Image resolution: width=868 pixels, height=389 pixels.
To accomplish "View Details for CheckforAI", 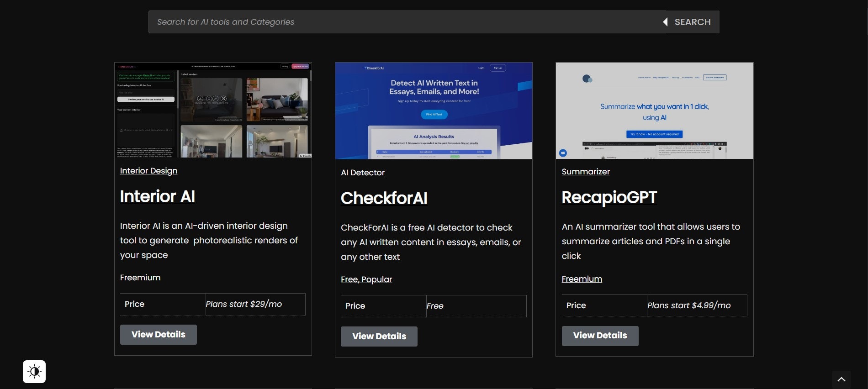I will tap(379, 336).
